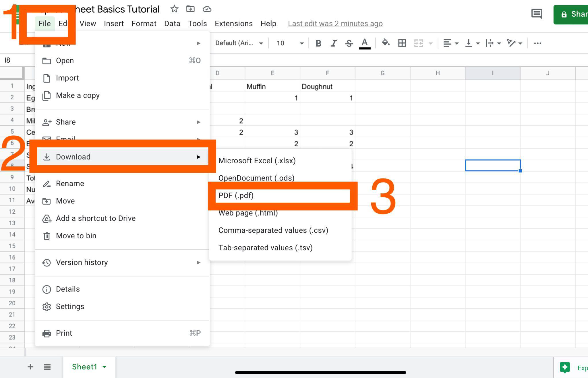Choose Make a copy from File menu
The image size is (588, 378).
tap(78, 95)
